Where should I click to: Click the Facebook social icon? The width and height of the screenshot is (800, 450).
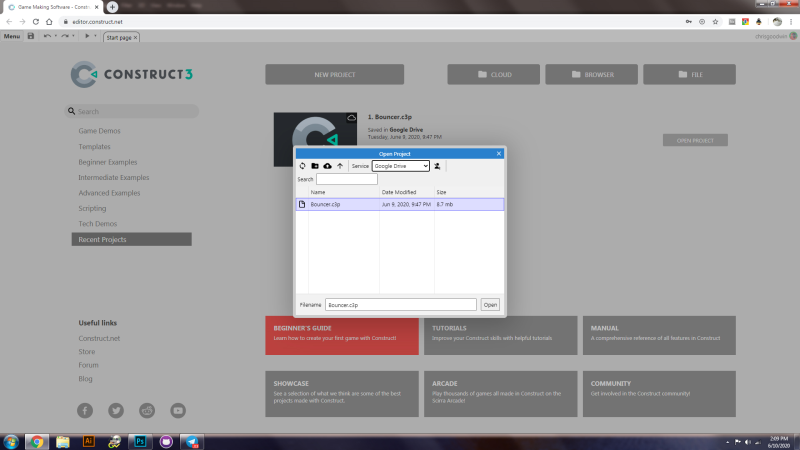85,410
